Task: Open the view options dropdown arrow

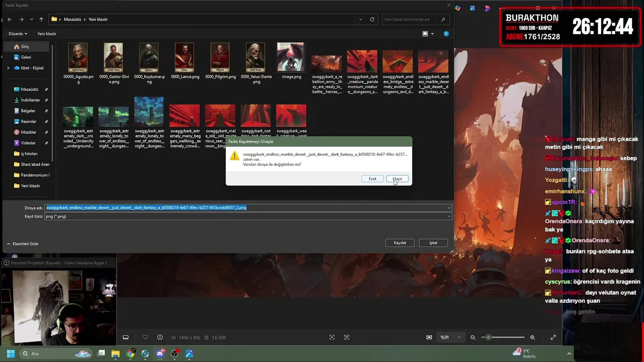Action: 432,34
